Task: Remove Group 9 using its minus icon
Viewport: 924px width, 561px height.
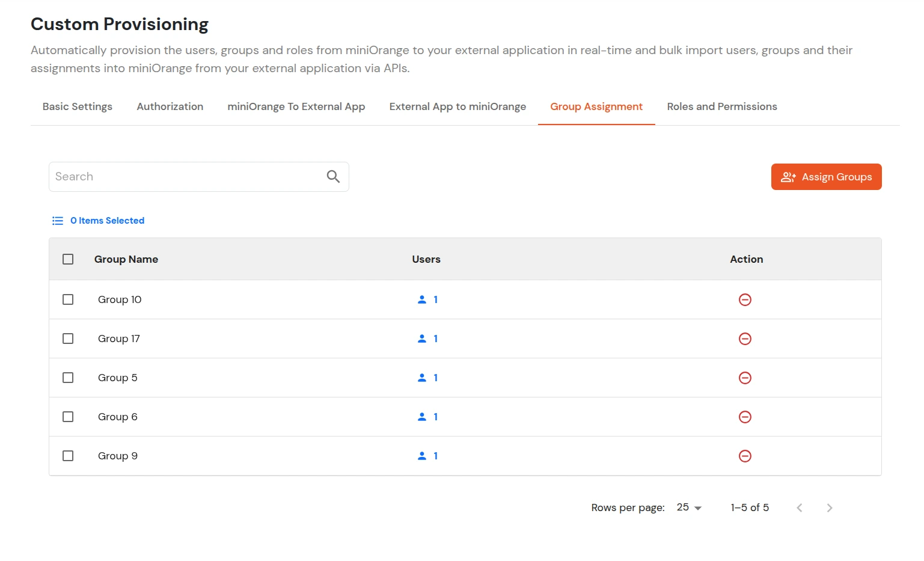Action: point(745,456)
